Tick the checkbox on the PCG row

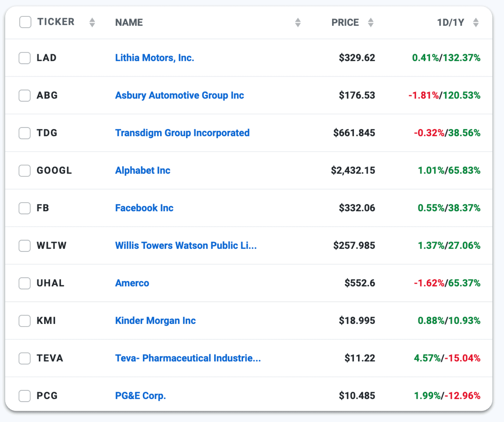click(24, 396)
